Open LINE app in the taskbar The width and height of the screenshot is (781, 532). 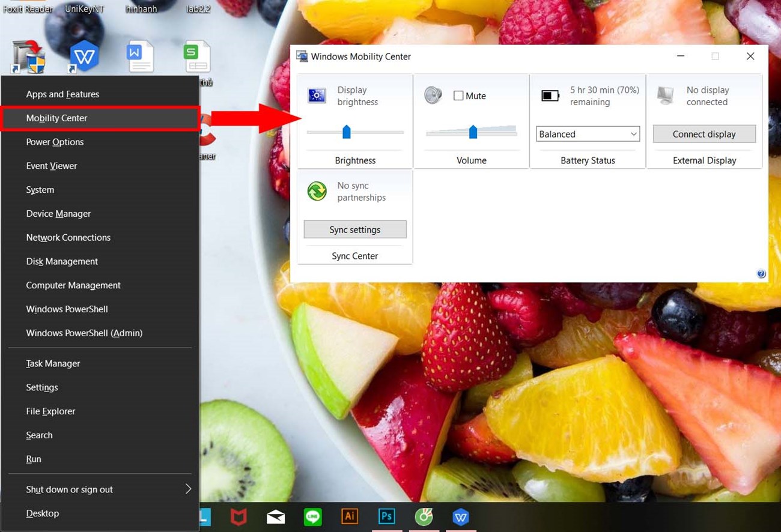tap(312, 516)
